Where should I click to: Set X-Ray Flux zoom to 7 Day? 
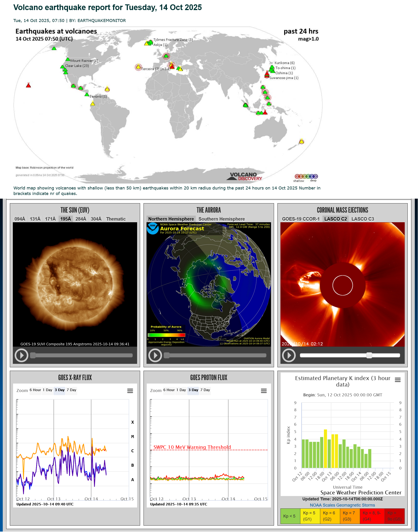tap(71, 390)
